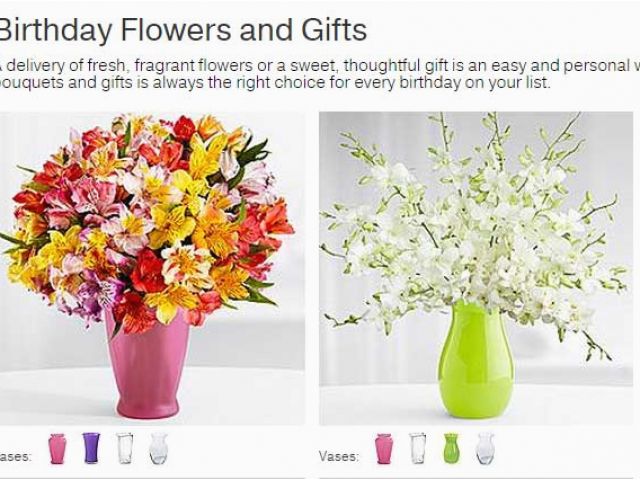Image resolution: width=640 pixels, height=480 pixels.
Task: Select the clear tall vase under white orchids
Action: 417,448
